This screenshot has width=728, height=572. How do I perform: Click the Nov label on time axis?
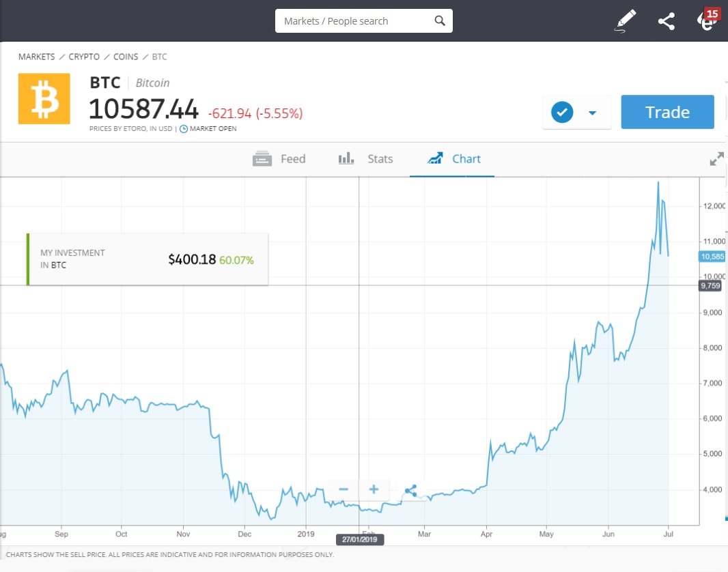point(184,534)
